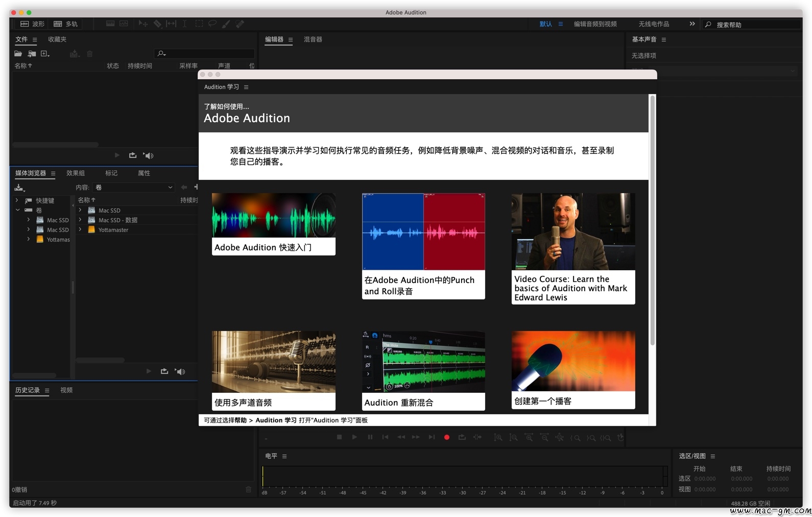
Task: Toggle spectral frequency display icon
Action: 110,24
